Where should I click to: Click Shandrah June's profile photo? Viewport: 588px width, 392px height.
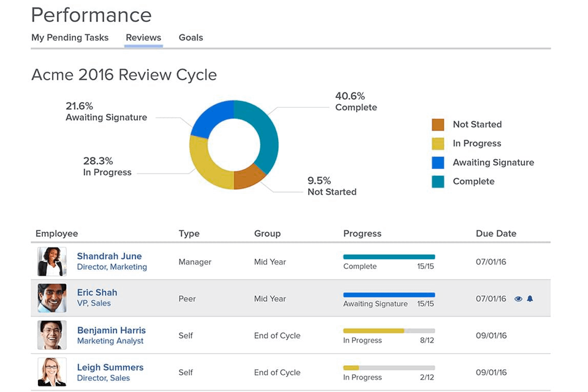(x=52, y=262)
